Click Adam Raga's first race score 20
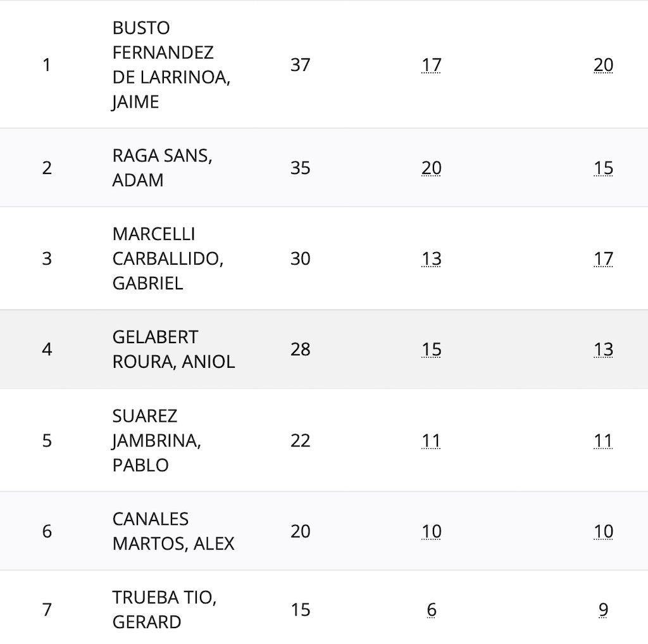Image resolution: width=648 pixels, height=644 pixels. tap(431, 168)
